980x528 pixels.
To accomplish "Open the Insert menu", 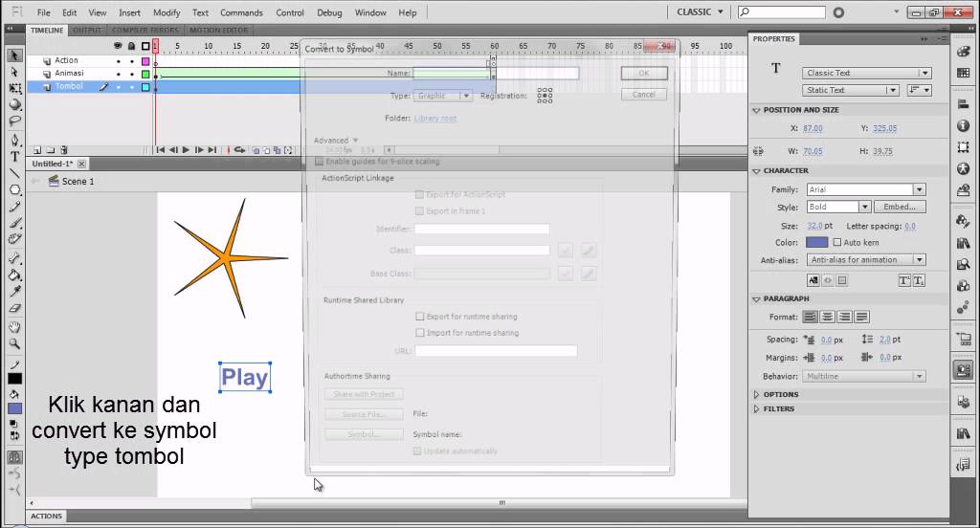I will (x=129, y=12).
